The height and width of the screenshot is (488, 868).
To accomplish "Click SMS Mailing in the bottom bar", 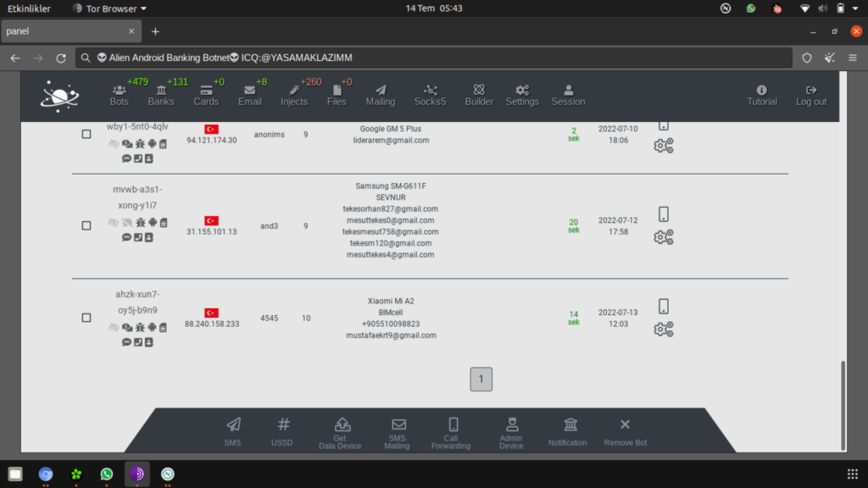I will [x=398, y=433].
